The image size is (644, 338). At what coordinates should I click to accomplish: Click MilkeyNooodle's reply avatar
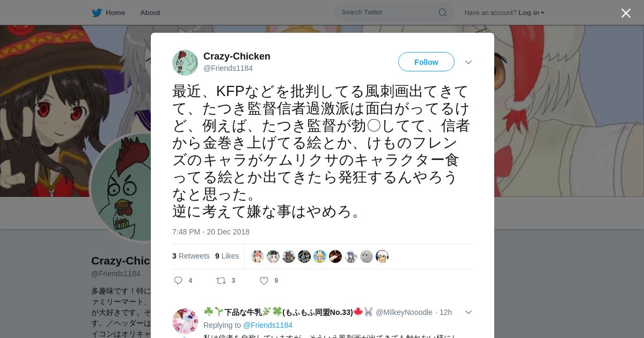(x=185, y=321)
